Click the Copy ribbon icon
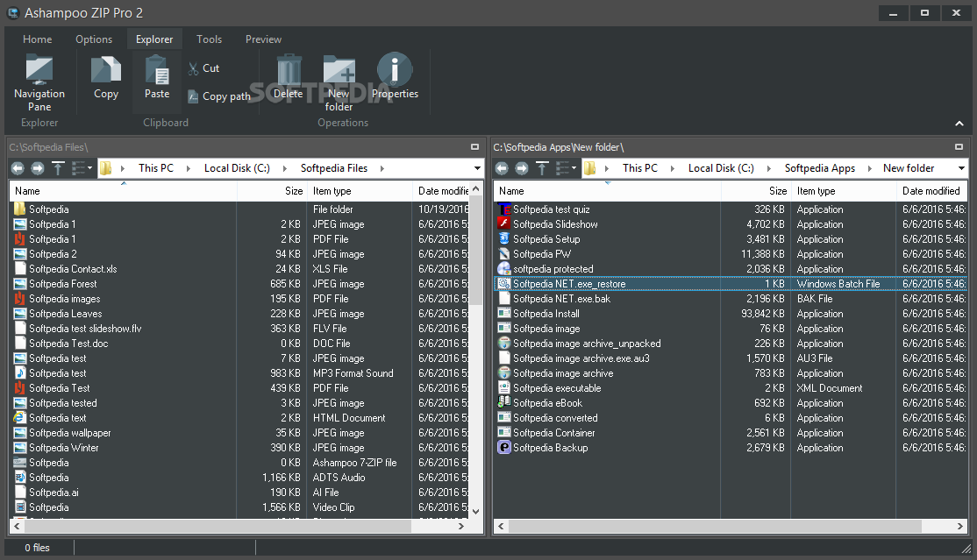Image resolution: width=977 pixels, height=560 pixels. [x=106, y=77]
